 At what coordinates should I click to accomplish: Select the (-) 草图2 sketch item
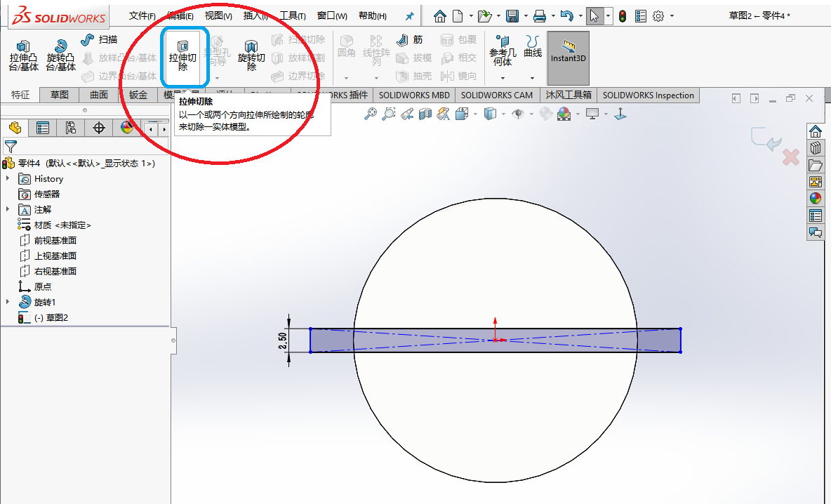point(51,317)
